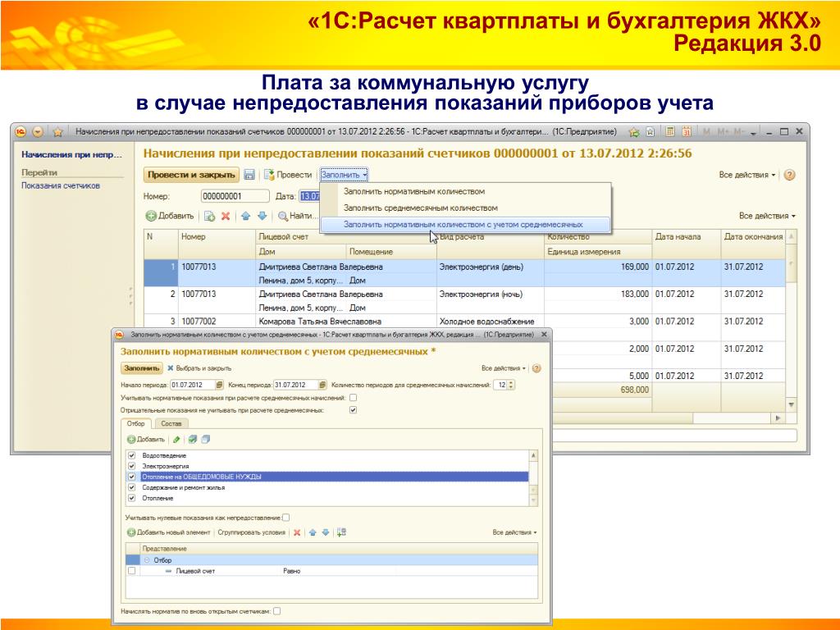Click Начисления при непр… in left navigation

click(x=72, y=155)
